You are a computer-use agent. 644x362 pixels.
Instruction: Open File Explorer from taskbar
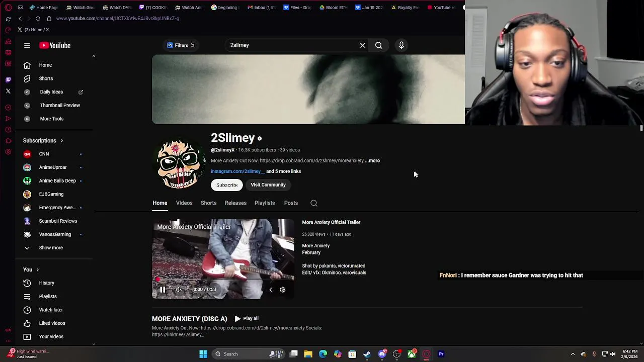coord(308,354)
